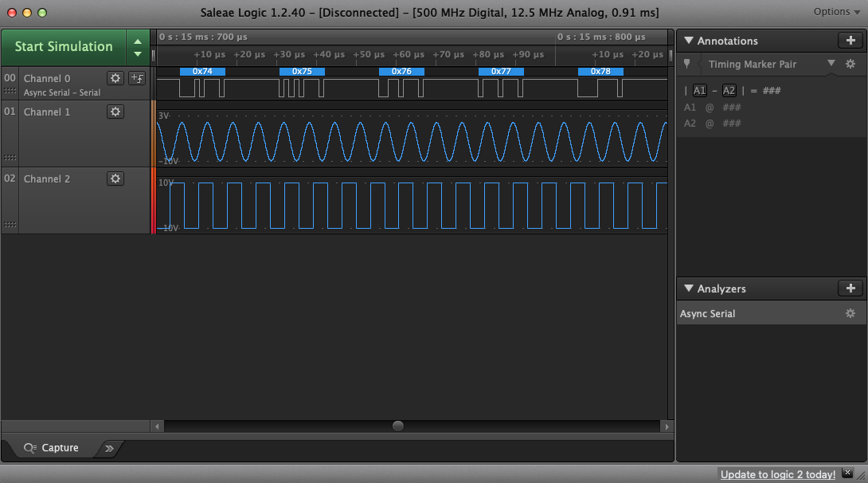Click the horizontal timeline scrollbar handle
This screenshot has height=483, width=868.
(397, 426)
